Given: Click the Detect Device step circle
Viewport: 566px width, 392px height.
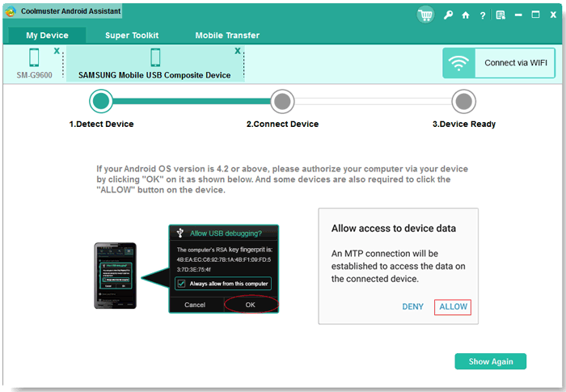Looking at the screenshot, I should click(x=101, y=101).
